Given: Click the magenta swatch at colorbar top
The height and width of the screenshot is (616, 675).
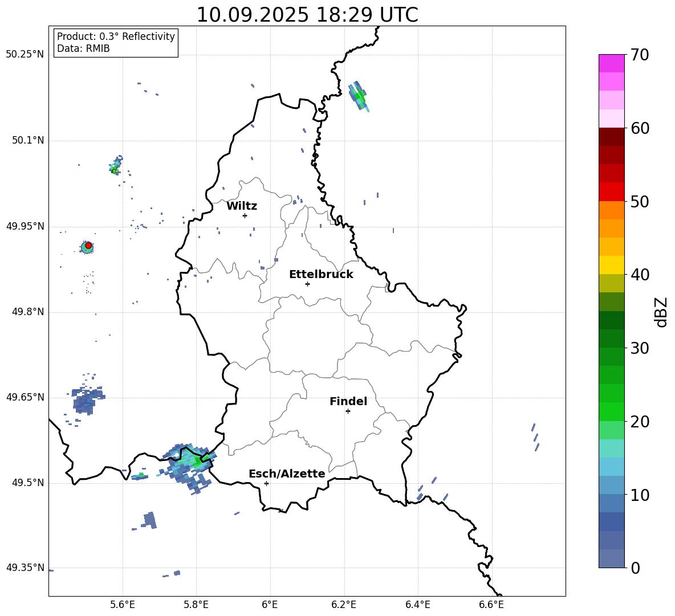Looking at the screenshot, I should pos(611,63).
